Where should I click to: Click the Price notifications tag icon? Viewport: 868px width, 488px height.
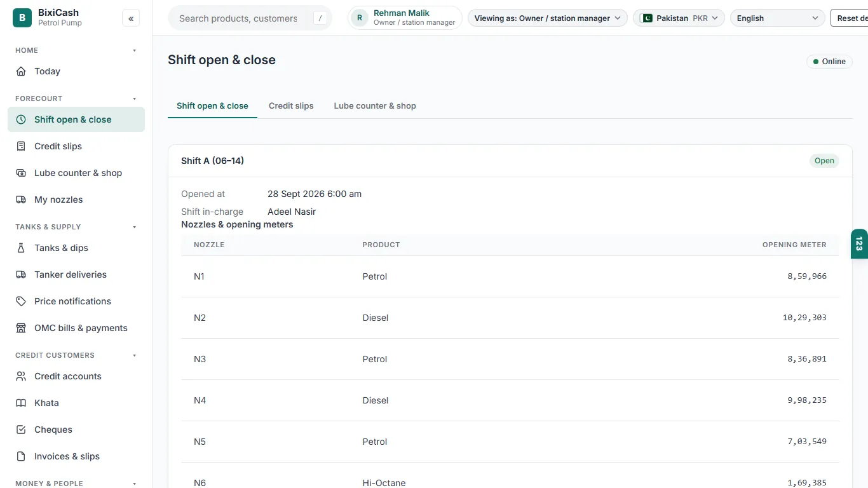21,301
